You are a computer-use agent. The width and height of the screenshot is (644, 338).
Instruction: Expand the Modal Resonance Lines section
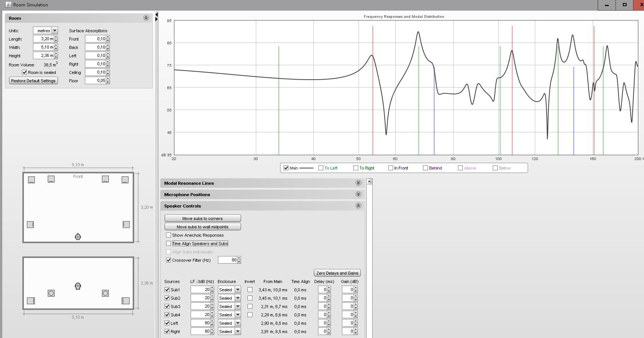pos(358,183)
